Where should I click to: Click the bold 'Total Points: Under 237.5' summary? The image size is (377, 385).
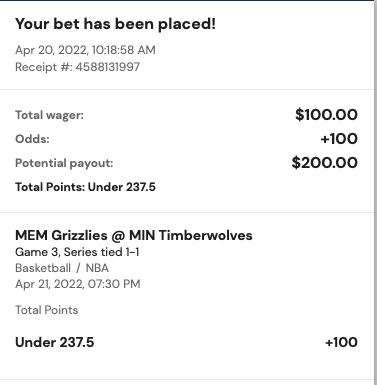(85, 187)
